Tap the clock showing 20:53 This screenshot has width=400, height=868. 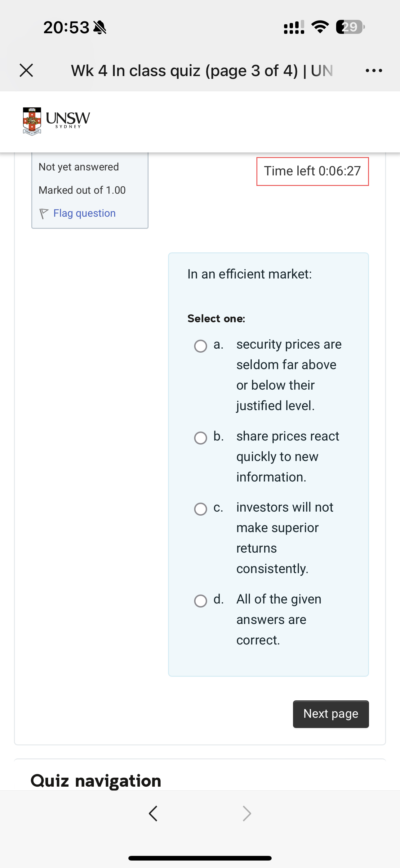click(66, 27)
